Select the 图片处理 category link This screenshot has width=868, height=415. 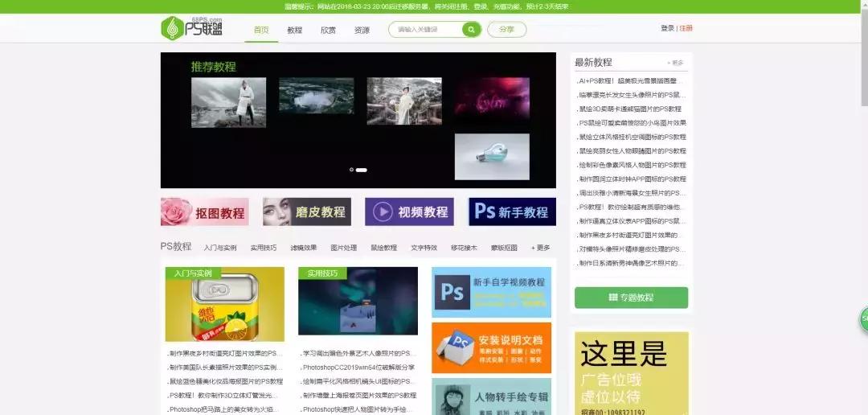(x=344, y=248)
